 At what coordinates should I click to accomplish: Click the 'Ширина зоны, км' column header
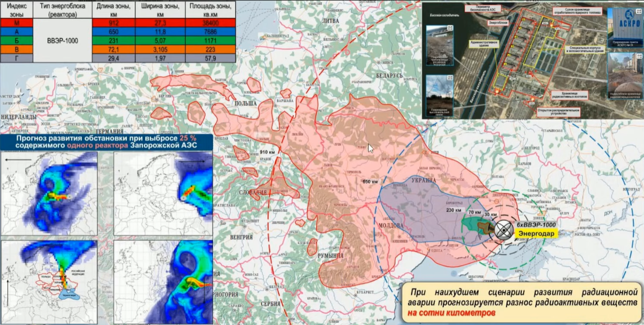tap(161, 10)
